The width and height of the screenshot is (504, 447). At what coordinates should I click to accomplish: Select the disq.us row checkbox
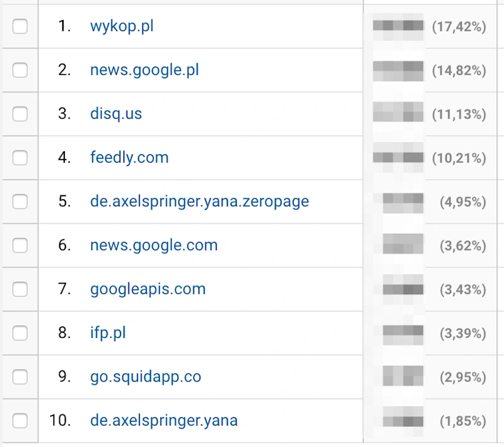click(x=20, y=114)
